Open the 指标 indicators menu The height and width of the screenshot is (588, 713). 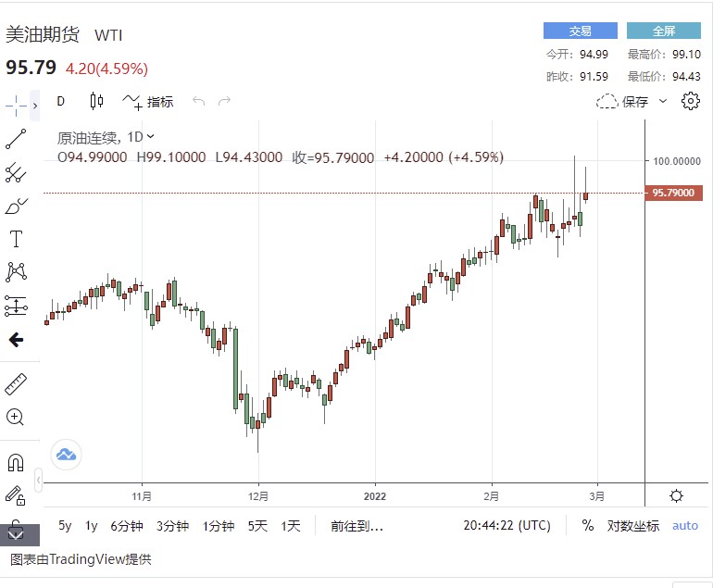click(x=149, y=101)
